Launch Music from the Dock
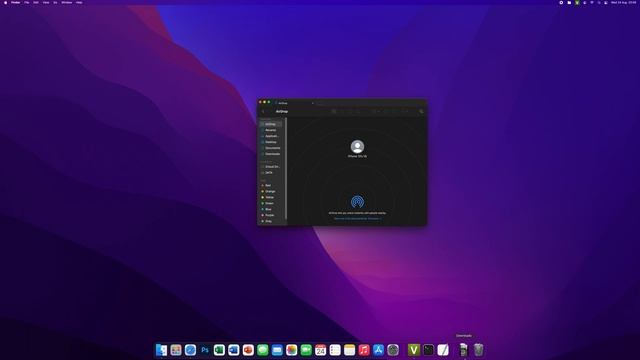Image resolution: width=640 pixels, height=360 pixels. coord(364,350)
